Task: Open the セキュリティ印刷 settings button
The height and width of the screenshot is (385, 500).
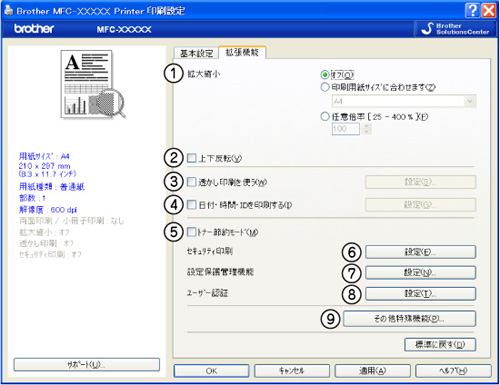Action: [420, 252]
